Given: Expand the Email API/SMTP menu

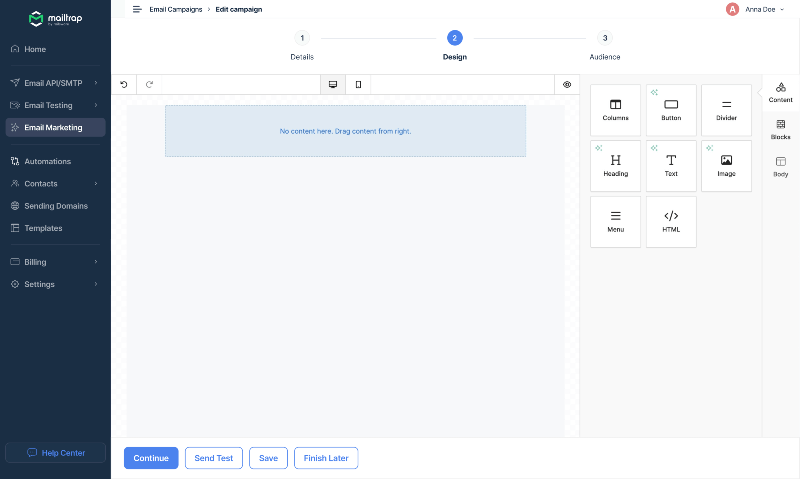Looking at the screenshot, I should [x=55, y=83].
